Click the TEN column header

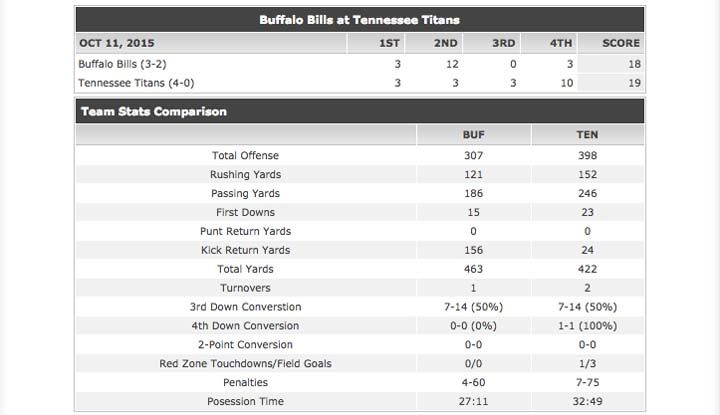click(x=587, y=134)
